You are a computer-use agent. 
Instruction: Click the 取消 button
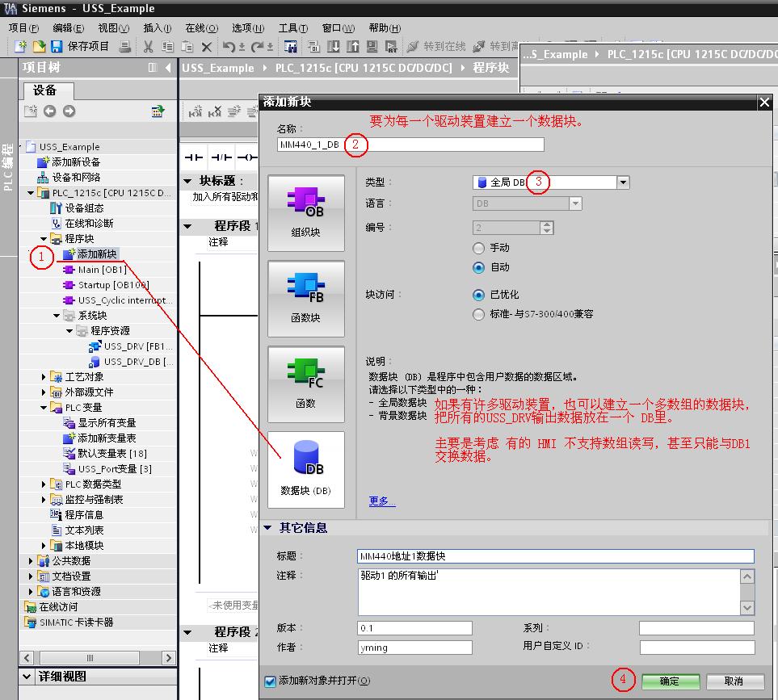point(735,681)
